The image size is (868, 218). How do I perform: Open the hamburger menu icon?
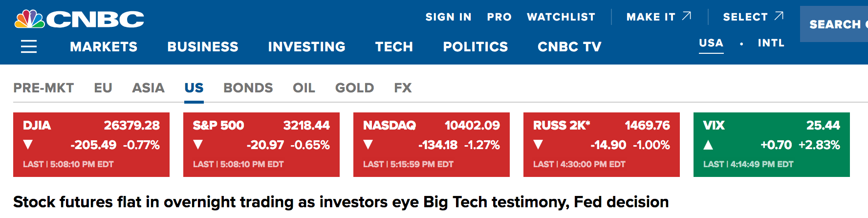coord(29,47)
